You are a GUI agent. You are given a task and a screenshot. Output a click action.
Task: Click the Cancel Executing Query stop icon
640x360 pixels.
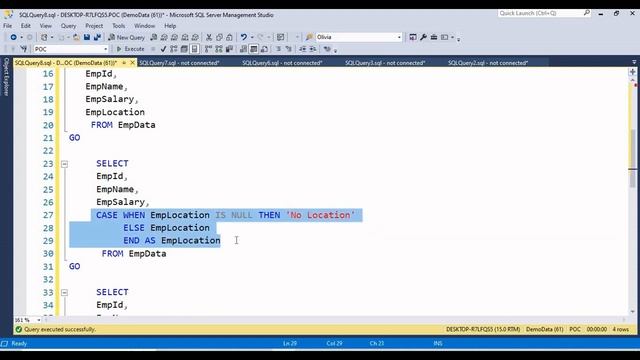coord(153,49)
